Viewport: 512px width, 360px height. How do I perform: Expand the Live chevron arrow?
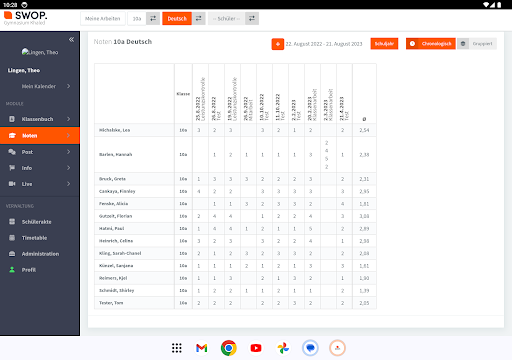[x=68, y=184]
